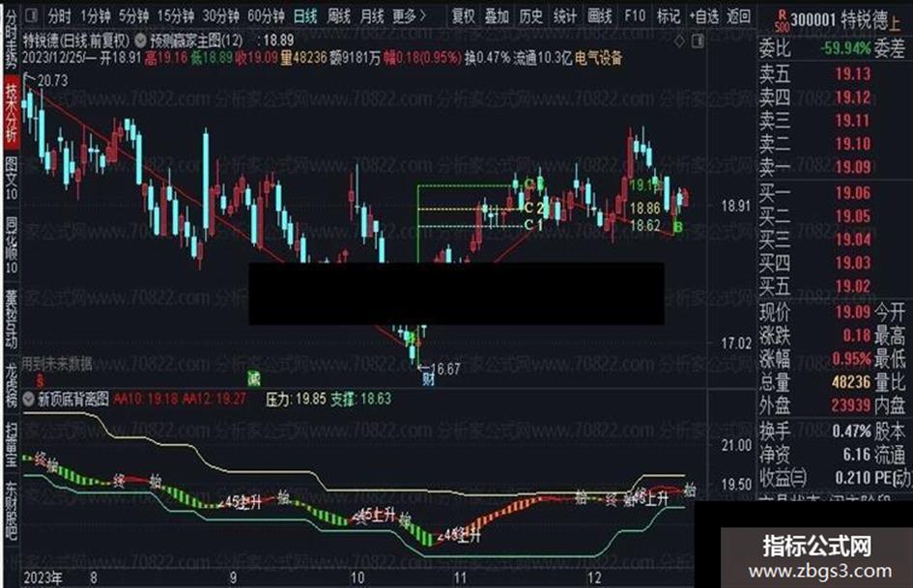Open the 分时走势 sidebar tab
This screenshot has height=588, width=913.
(x=11, y=40)
